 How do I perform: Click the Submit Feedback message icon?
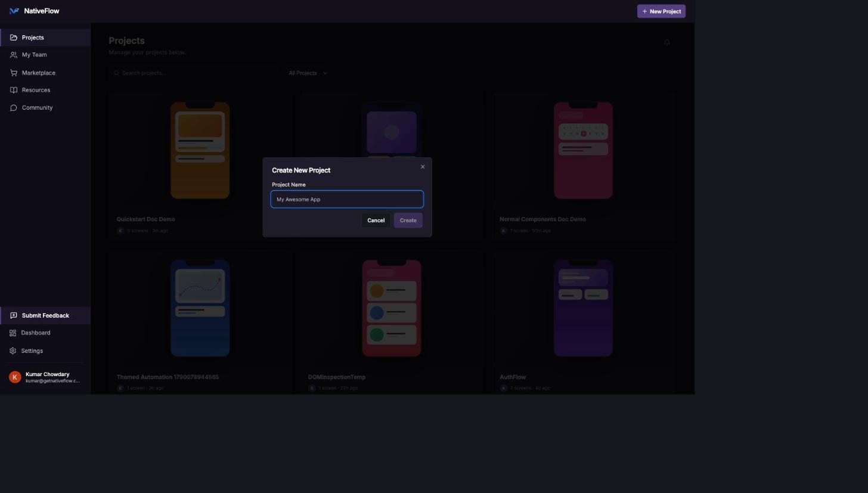tap(14, 315)
